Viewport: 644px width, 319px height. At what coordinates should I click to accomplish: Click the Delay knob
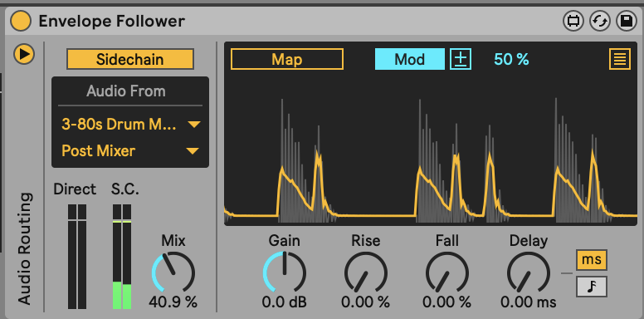point(528,272)
